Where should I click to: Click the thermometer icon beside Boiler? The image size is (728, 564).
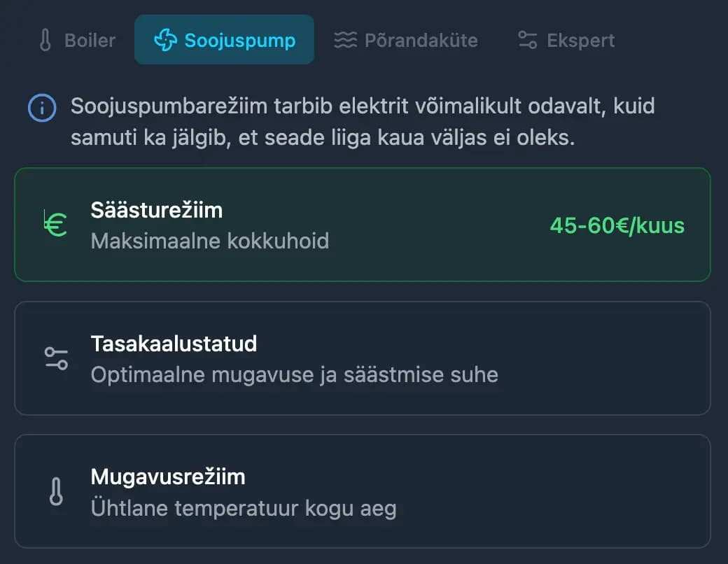point(44,40)
